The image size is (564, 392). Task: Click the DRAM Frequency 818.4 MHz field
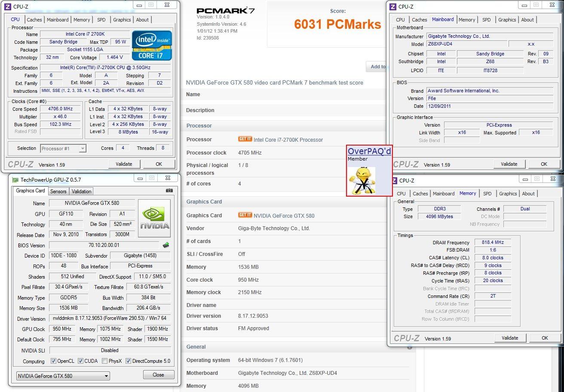coord(493,243)
